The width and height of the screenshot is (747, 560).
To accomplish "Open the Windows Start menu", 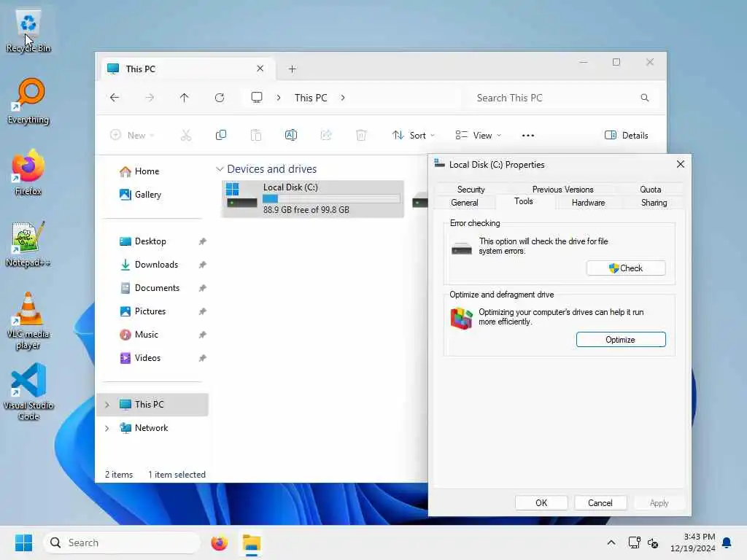I will click(x=23, y=542).
